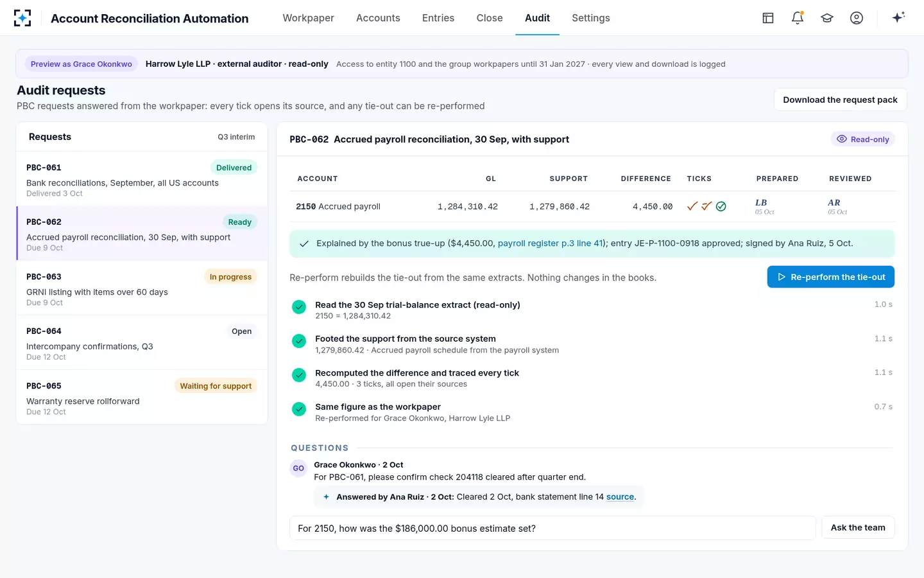Switch to the Accounts tab
Image resolution: width=924 pixels, height=578 pixels.
pos(378,18)
